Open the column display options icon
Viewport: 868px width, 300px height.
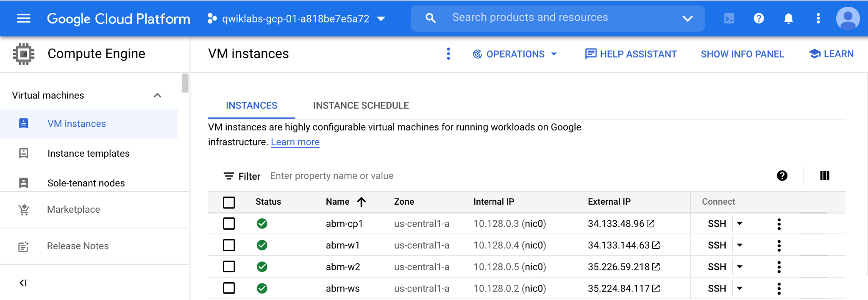click(x=824, y=175)
